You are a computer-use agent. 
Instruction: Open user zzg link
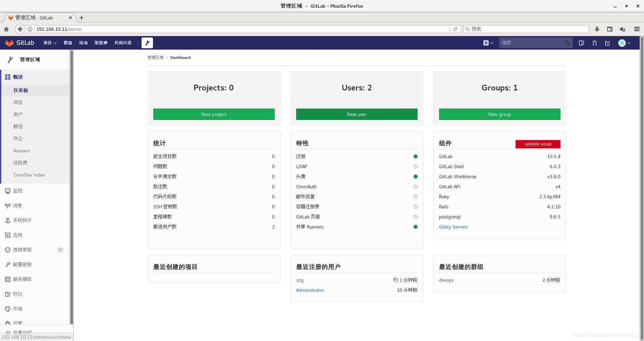[300, 280]
